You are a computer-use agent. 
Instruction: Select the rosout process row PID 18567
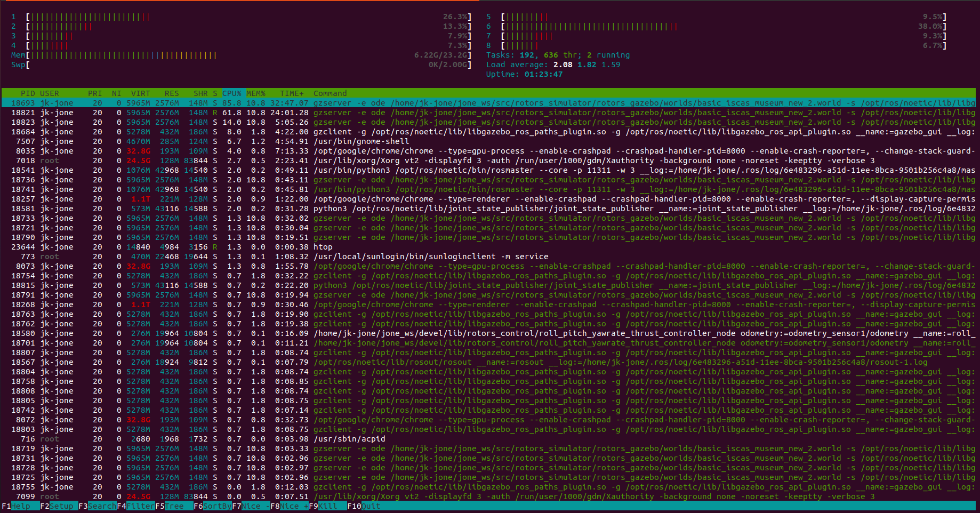[x=488, y=362]
